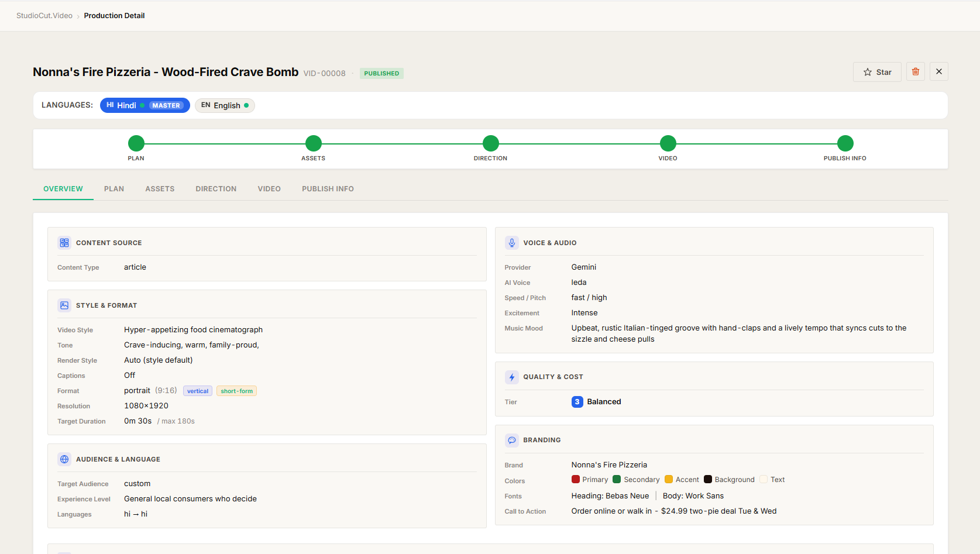Click the DIRECTION progress step circle

point(491,143)
